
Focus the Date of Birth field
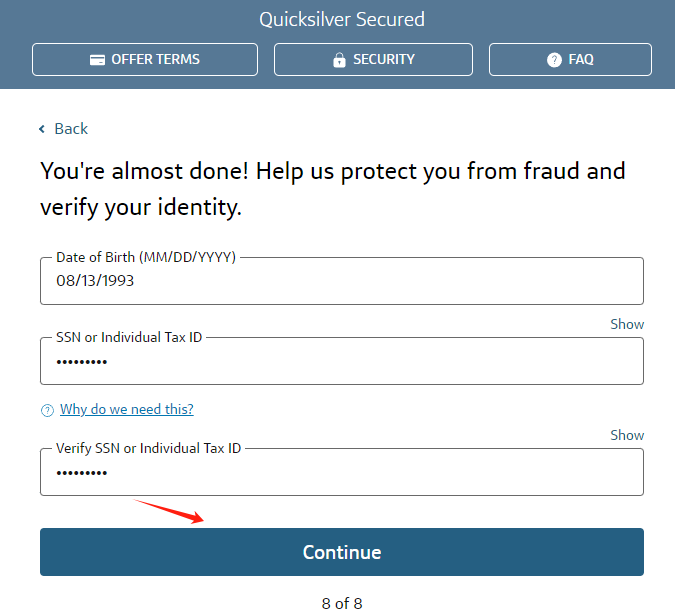pos(342,281)
